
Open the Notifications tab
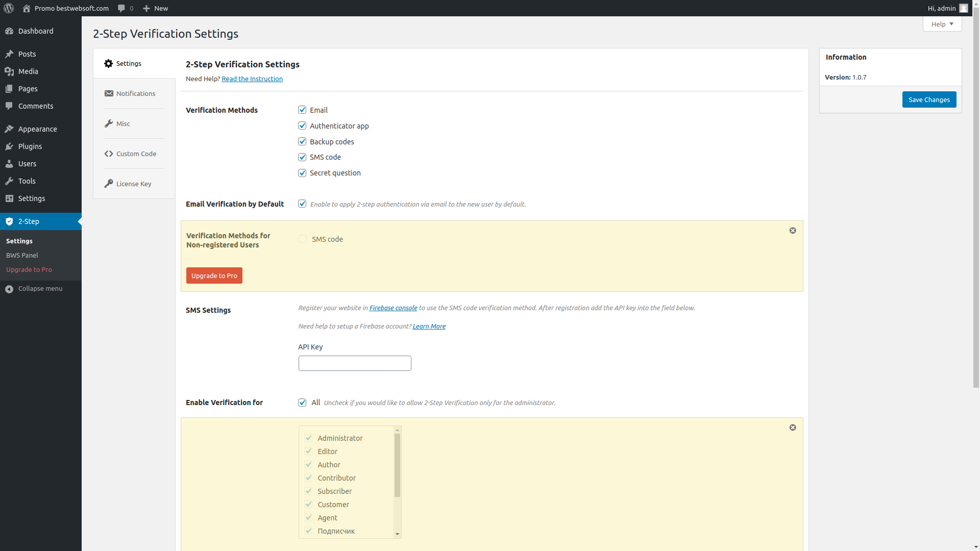coord(134,93)
